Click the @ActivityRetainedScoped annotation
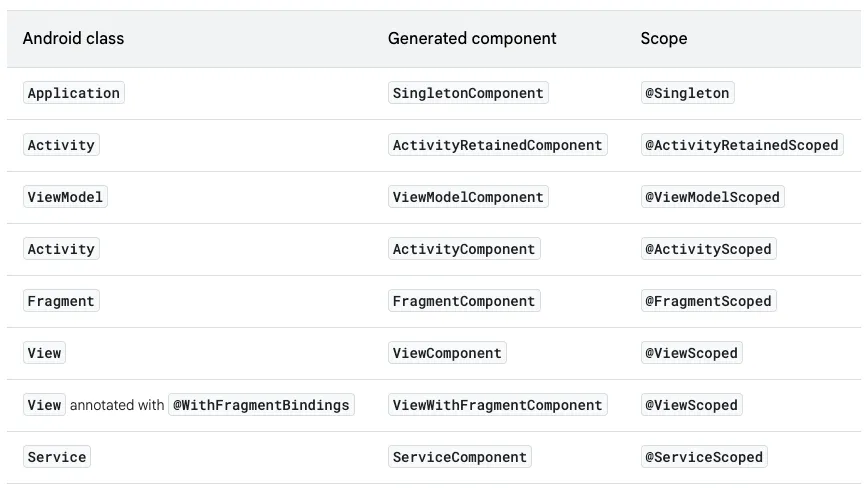The width and height of the screenshot is (865, 499). tap(741, 145)
